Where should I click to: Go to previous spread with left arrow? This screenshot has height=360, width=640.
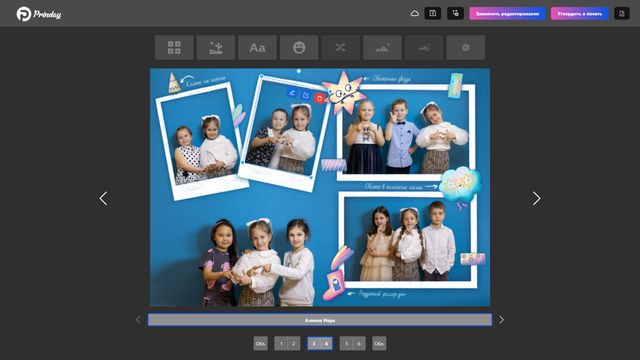tap(103, 198)
